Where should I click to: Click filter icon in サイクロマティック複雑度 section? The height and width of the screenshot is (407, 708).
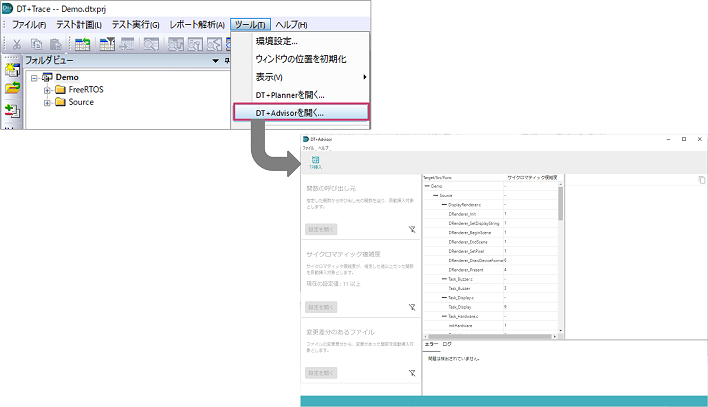(412, 307)
